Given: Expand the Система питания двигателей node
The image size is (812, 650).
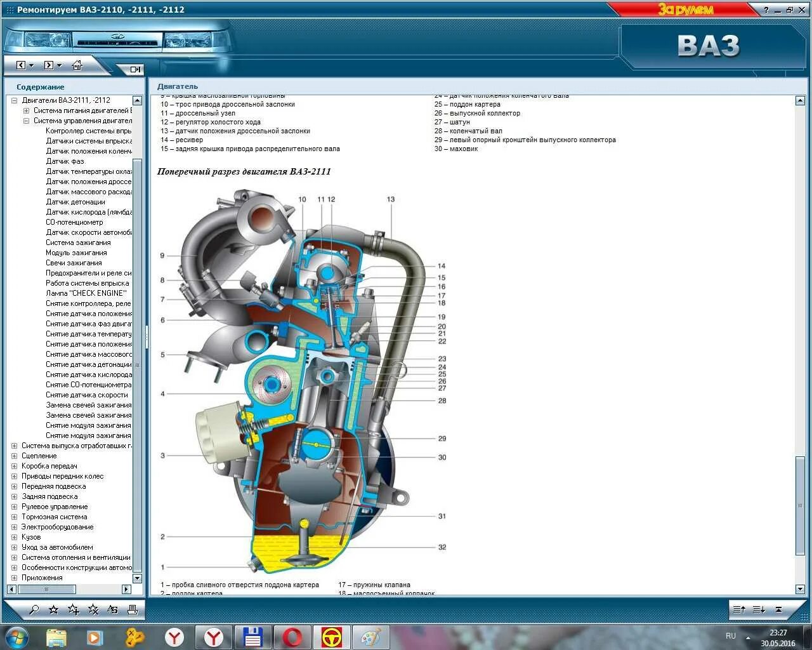Looking at the screenshot, I should tap(26, 110).
